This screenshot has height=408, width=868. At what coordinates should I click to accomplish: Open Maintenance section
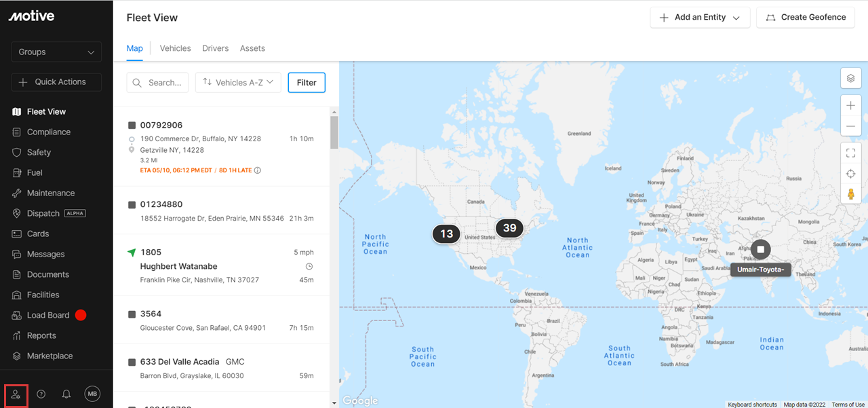click(x=50, y=193)
